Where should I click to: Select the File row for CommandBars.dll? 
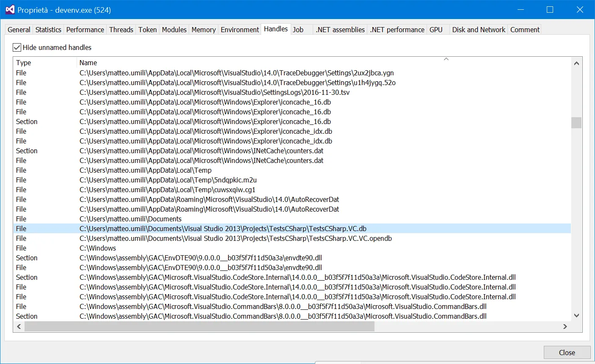click(292, 306)
